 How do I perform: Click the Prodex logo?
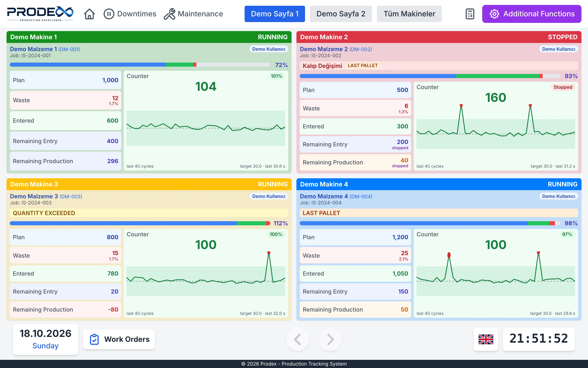[x=40, y=14]
